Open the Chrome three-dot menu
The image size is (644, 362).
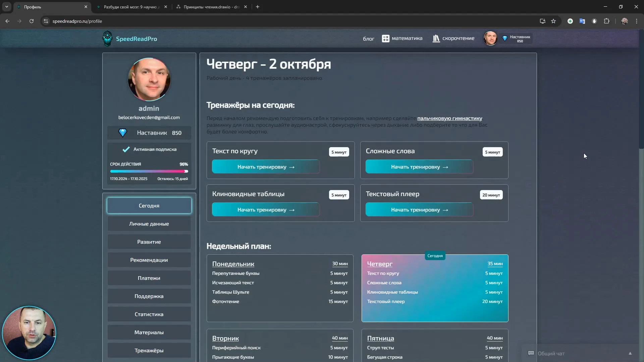(x=637, y=21)
